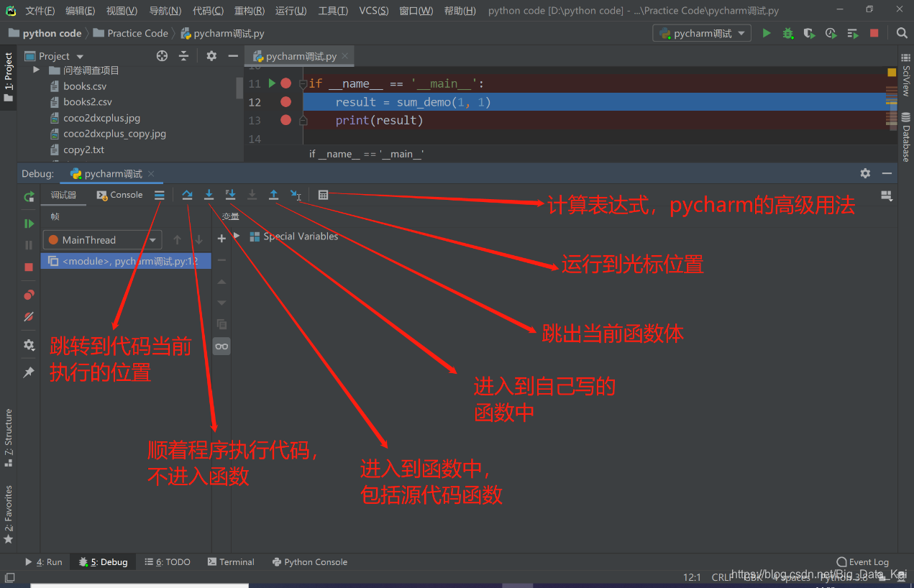Click the Pin Tab icon in debug sidebar
Viewport: 914px width, 588px height.
pos(29,372)
